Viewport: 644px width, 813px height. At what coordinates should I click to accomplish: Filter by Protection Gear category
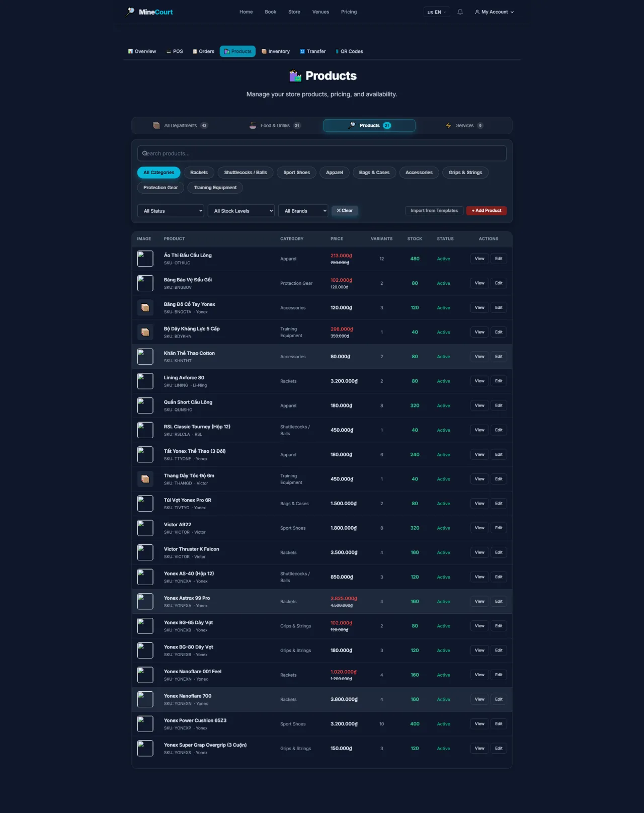(160, 188)
